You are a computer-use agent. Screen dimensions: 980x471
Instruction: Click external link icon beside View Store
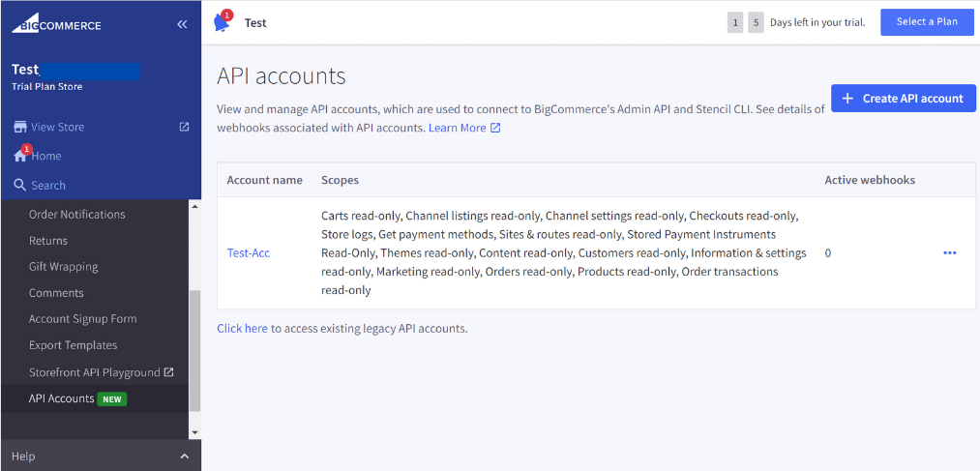tap(184, 127)
